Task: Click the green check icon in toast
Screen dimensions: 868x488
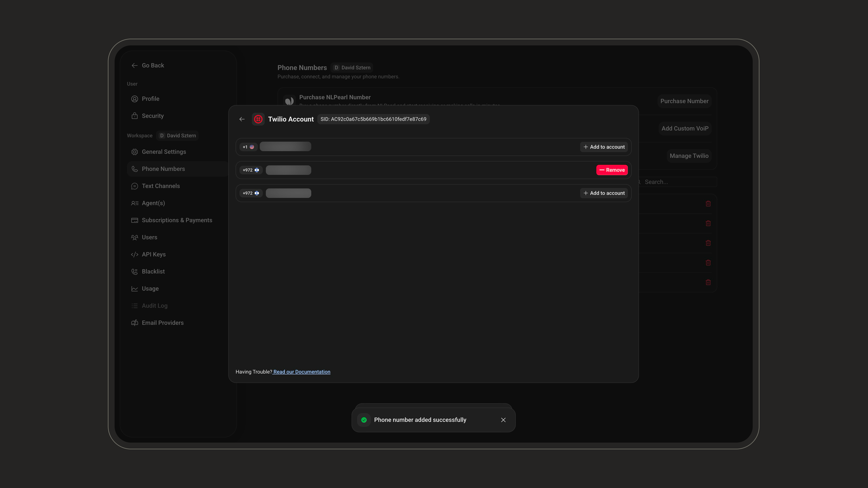Action: (x=364, y=420)
